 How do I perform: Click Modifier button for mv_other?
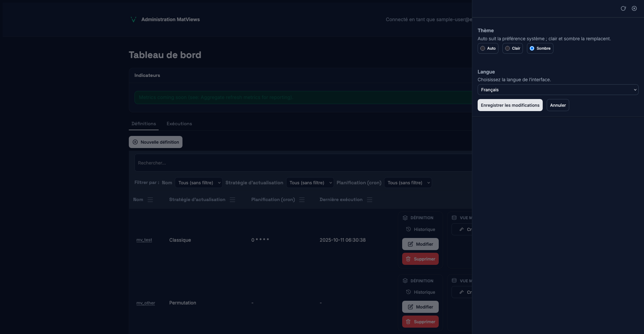(420, 307)
